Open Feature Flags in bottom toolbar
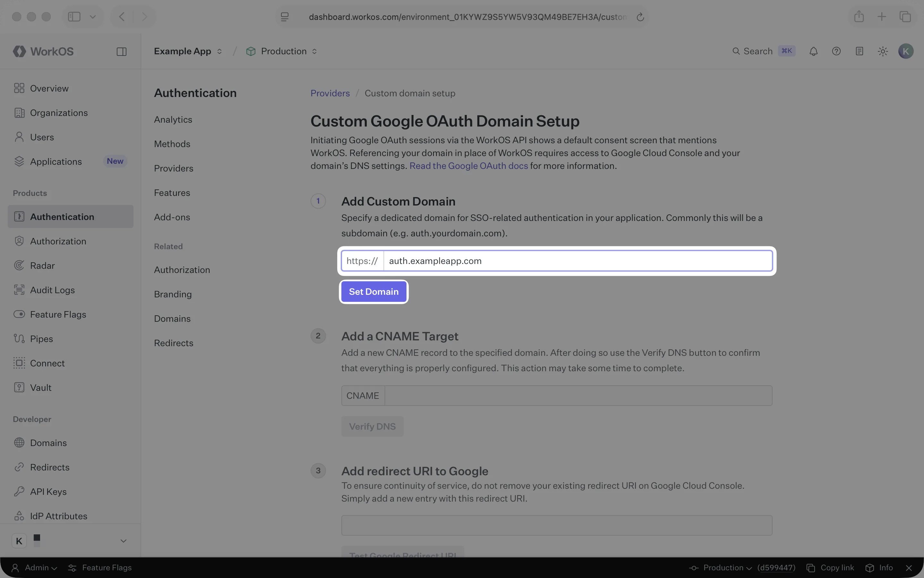This screenshot has width=924, height=578. click(x=100, y=568)
